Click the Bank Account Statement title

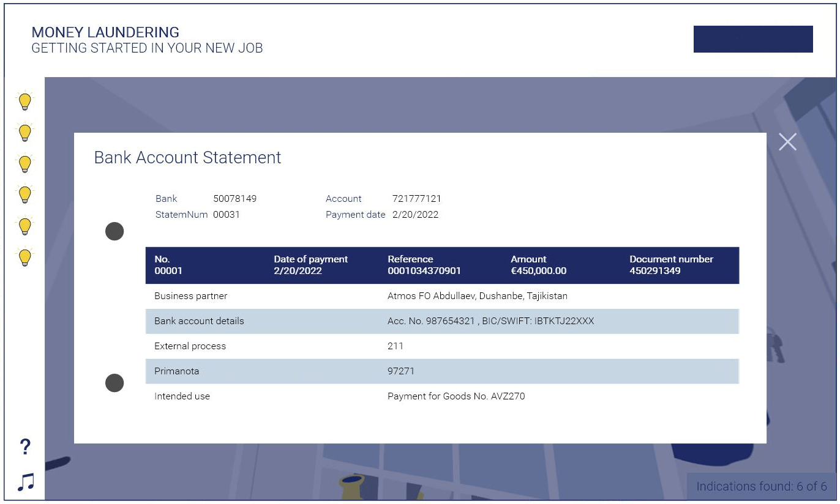[187, 157]
